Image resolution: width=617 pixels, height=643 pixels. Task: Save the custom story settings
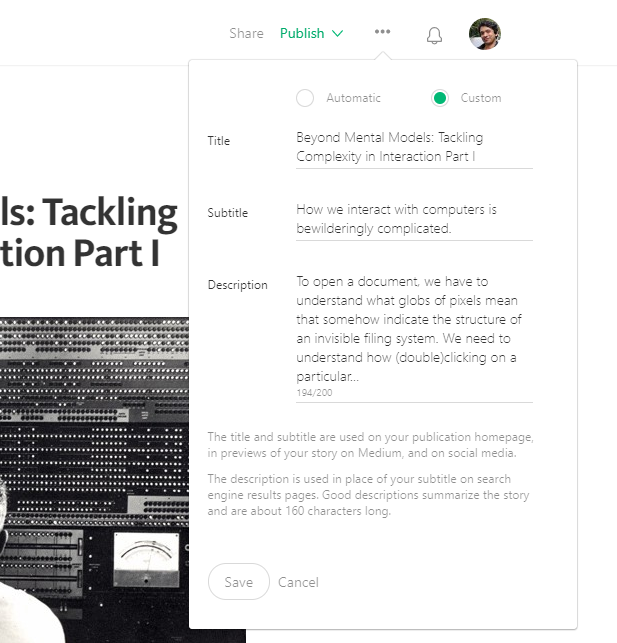tap(239, 581)
